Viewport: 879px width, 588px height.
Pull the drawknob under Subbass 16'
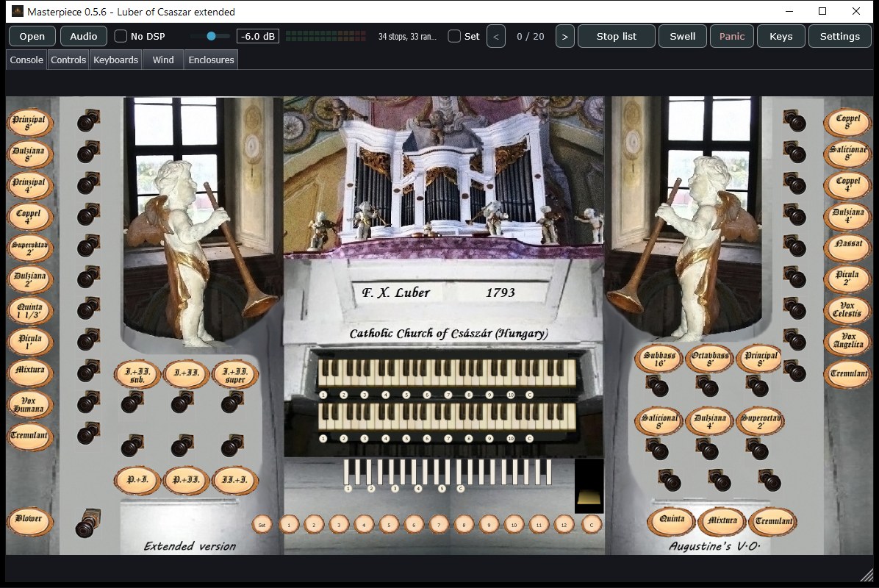pos(657,386)
